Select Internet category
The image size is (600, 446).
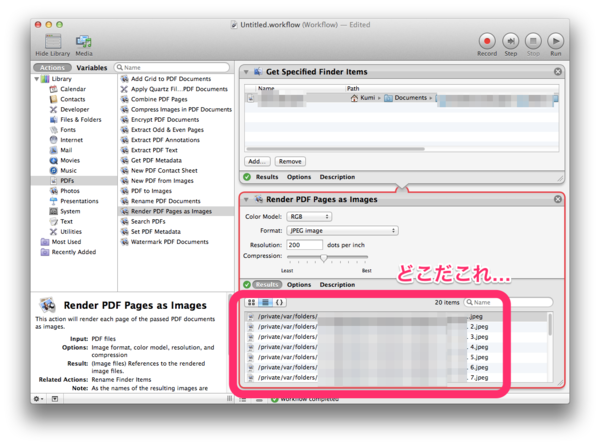[71, 140]
